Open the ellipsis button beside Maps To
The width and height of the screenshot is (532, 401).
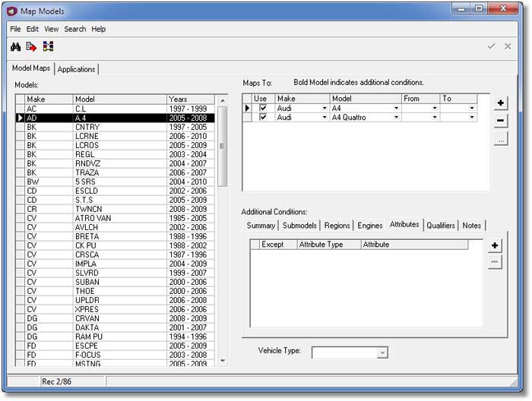[501, 139]
